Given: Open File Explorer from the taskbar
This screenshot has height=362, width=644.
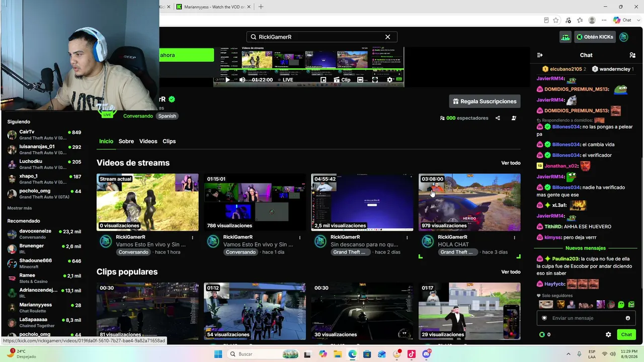Looking at the screenshot, I should pyautogui.click(x=338, y=354).
